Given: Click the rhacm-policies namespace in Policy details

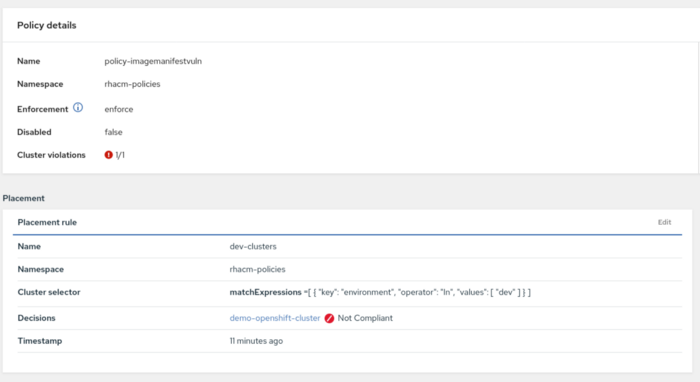Looking at the screenshot, I should coord(132,84).
